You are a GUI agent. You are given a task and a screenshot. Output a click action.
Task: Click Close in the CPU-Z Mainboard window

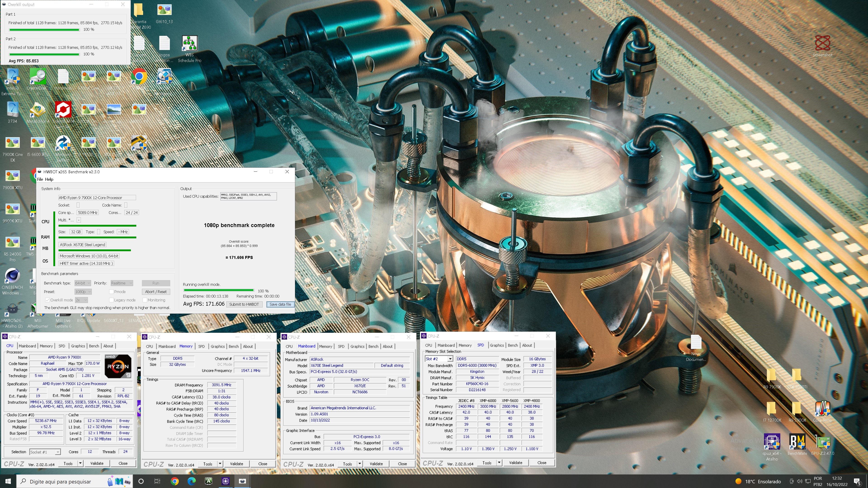tap(402, 464)
